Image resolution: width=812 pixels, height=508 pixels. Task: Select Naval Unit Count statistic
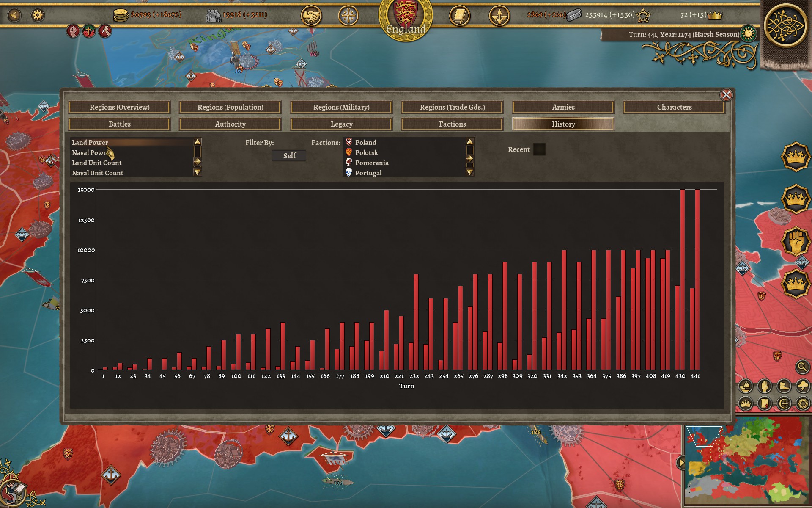pos(132,173)
